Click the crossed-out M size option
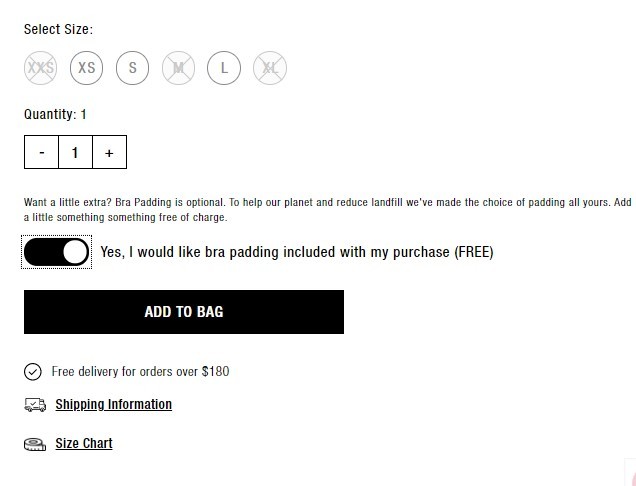The height and width of the screenshot is (486, 636). coord(178,68)
